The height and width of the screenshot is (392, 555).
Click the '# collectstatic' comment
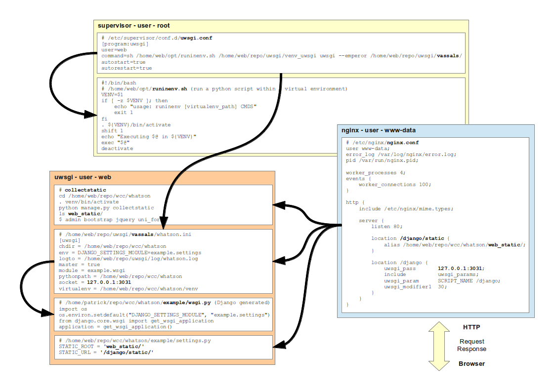click(83, 190)
